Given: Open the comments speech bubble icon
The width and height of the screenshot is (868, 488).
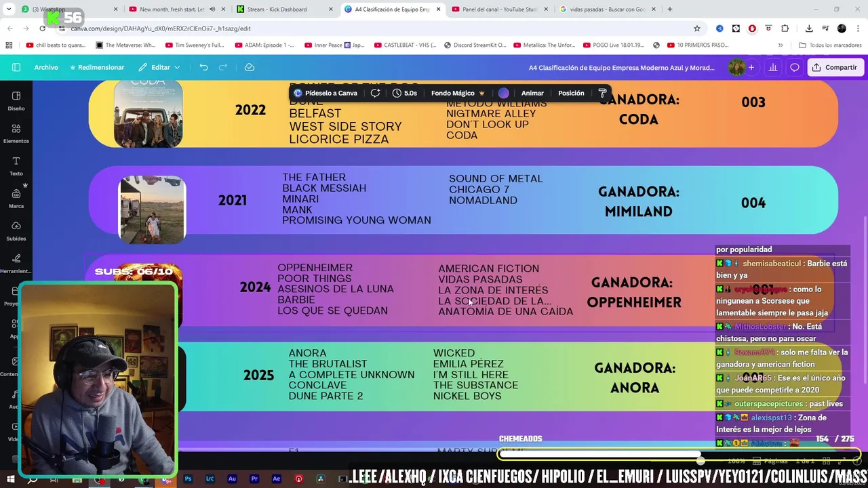Looking at the screenshot, I should pyautogui.click(x=795, y=67).
